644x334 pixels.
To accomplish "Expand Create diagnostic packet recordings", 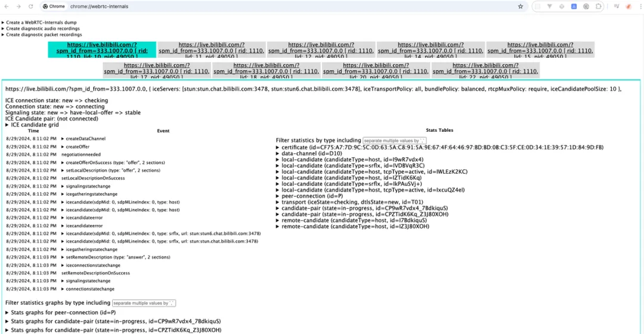I will point(42,35).
